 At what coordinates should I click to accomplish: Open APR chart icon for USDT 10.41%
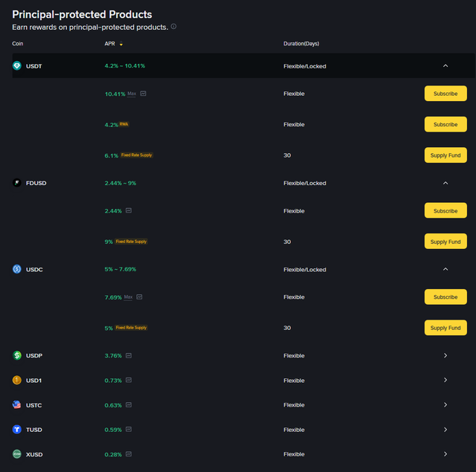pos(143,94)
